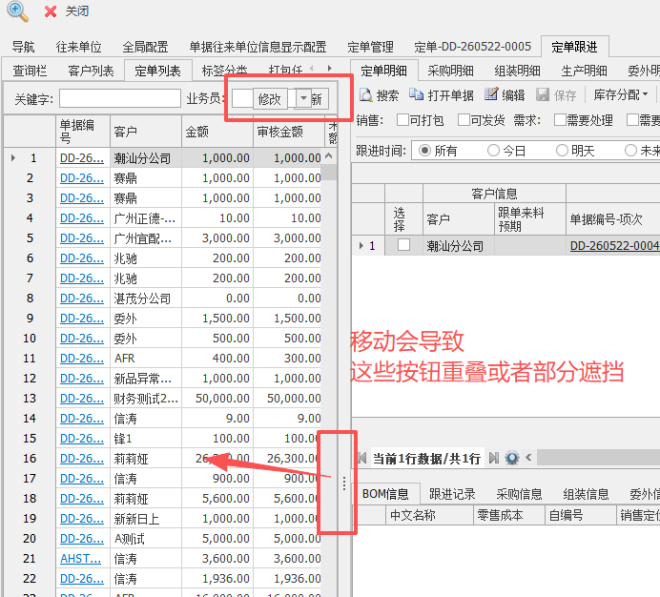This screenshot has width=660, height=597.
Task: Switch to the 采购明细 tab
Action: point(451,70)
